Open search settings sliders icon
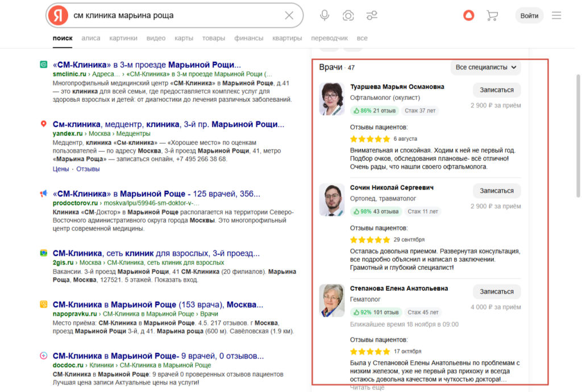This screenshot has width=582, height=392. (372, 15)
